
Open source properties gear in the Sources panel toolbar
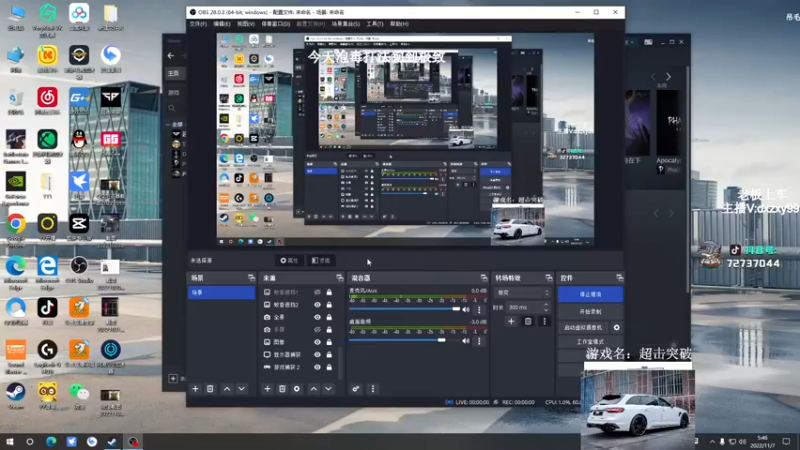coord(297,389)
